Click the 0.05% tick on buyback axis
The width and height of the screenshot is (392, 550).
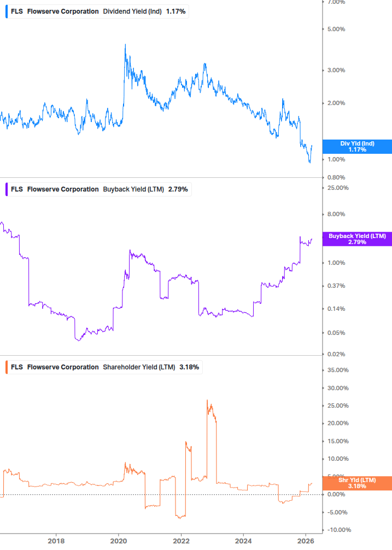coord(336,333)
